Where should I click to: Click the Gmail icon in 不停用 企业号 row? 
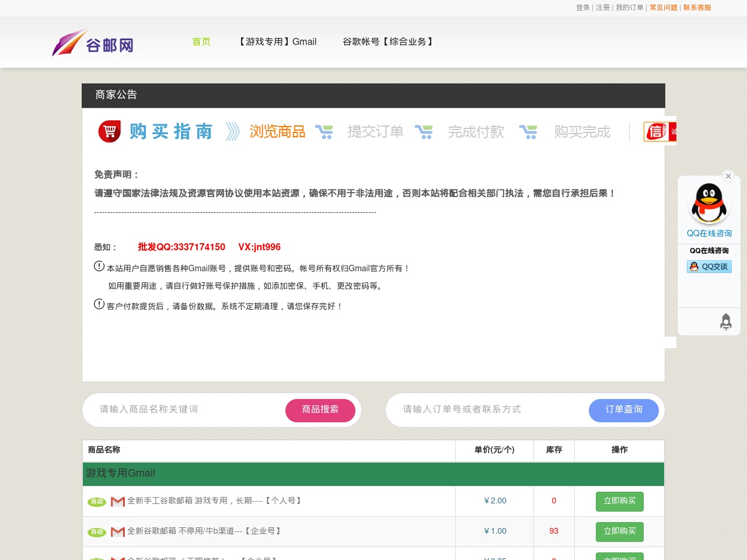(118, 532)
